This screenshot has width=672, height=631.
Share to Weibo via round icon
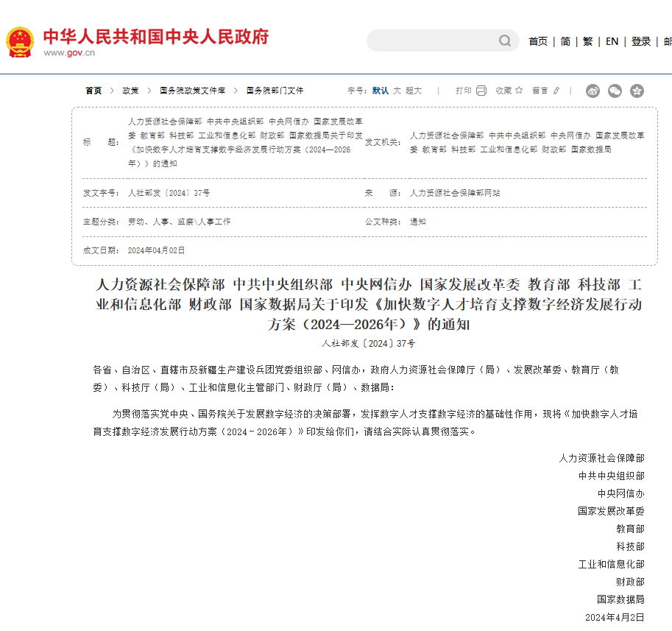593,91
